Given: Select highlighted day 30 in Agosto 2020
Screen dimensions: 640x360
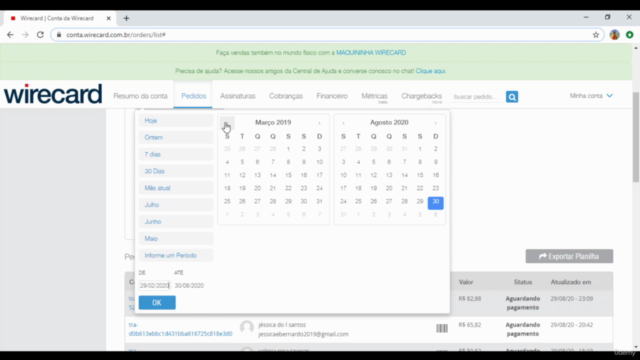Looking at the screenshot, I should (x=436, y=202).
